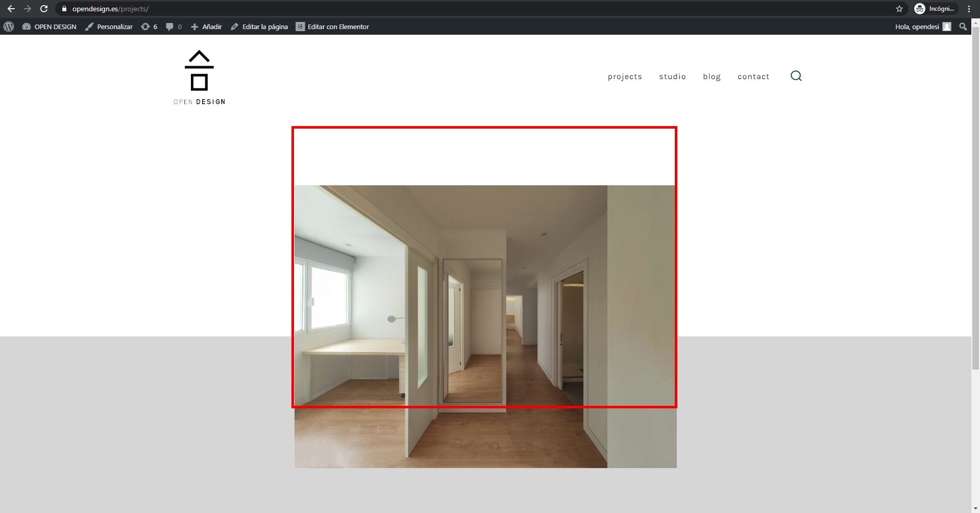Click Editar con Elementor
The width and height of the screenshot is (980, 513).
tap(333, 27)
